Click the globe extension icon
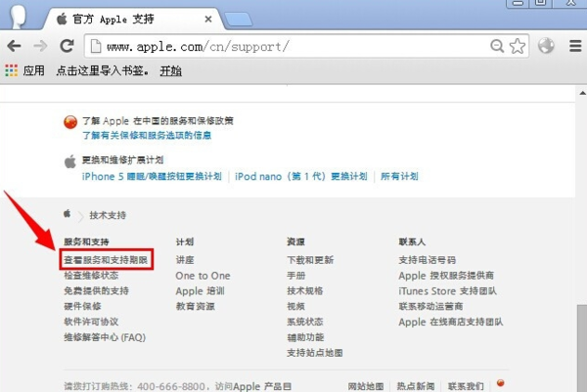The height and width of the screenshot is (392, 587). [546, 46]
